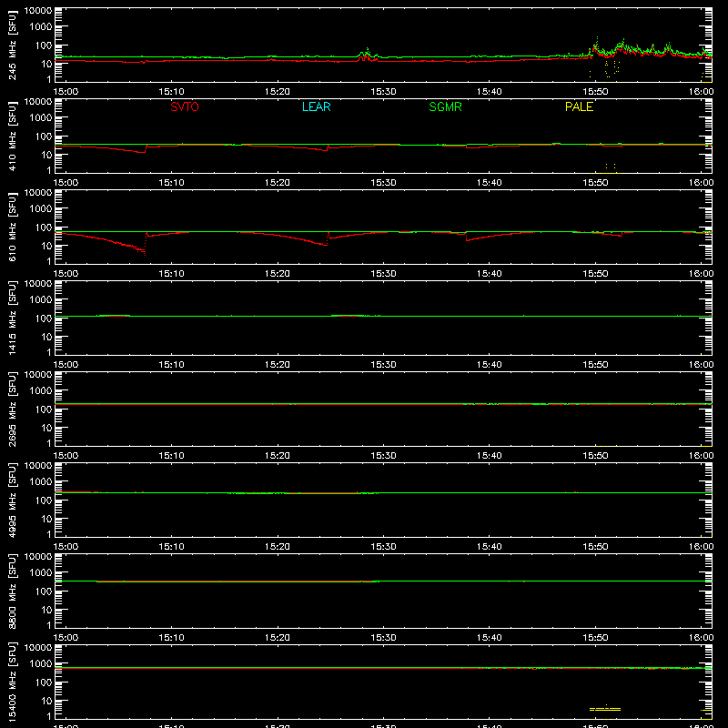The image size is (728, 728).
Task: Click the green SGMR legend label
Action: [x=445, y=106]
